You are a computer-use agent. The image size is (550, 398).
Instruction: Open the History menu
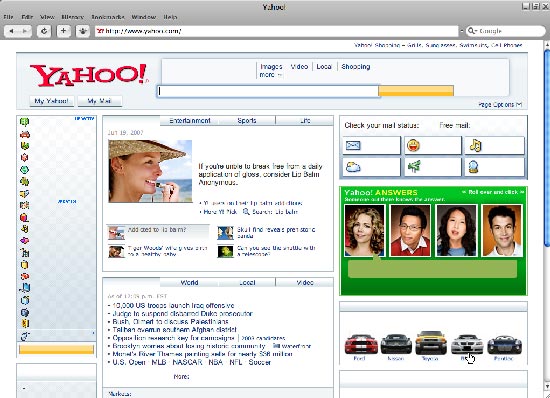click(x=73, y=17)
